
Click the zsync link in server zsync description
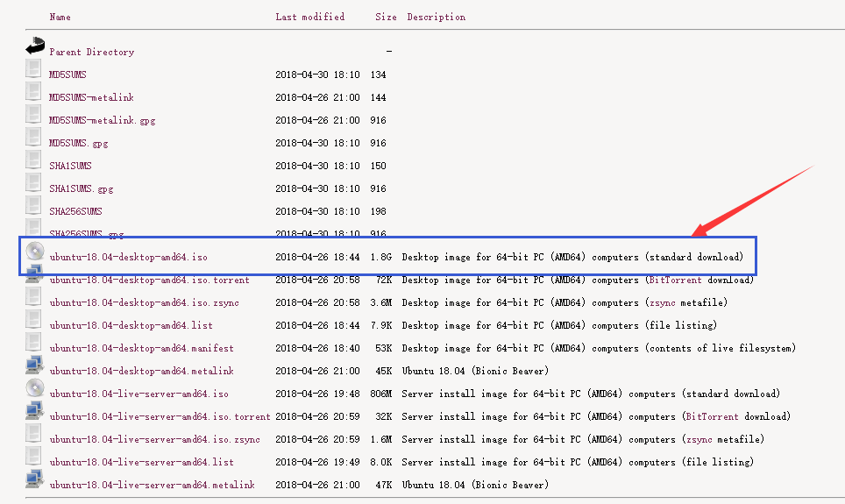click(x=699, y=439)
